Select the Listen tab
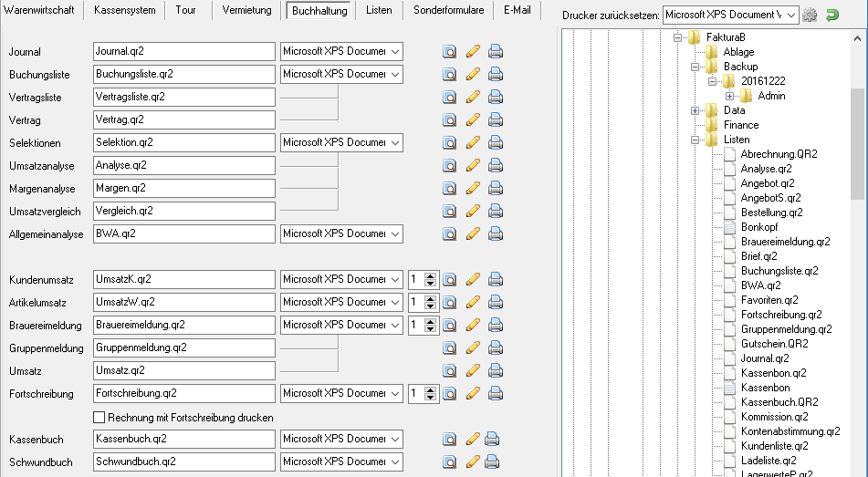Screen dimensions: 868x477 coord(379,10)
